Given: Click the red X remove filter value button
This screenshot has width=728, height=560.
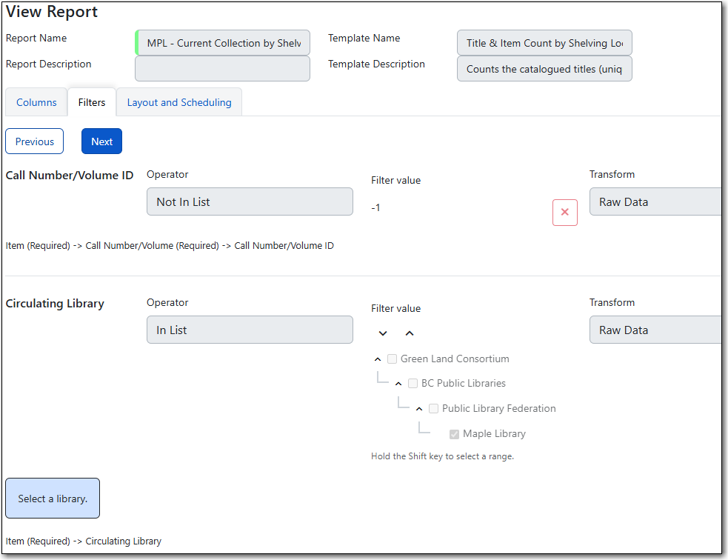Looking at the screenshot, I should point(564,213).
